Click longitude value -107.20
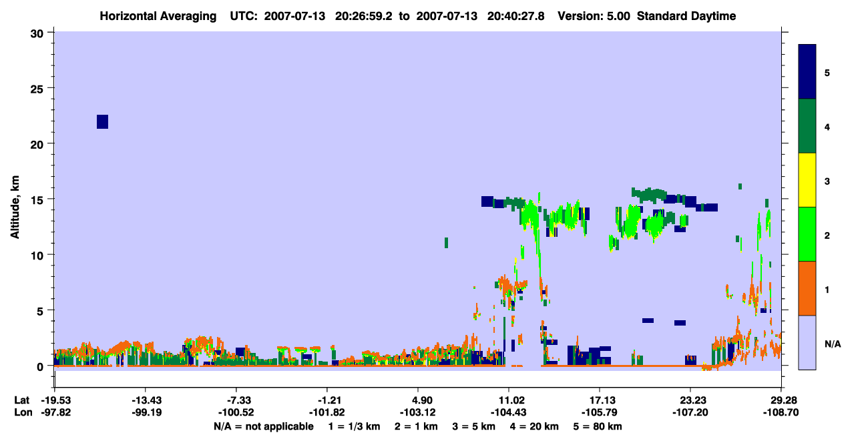Image resolution: width=868 pixels, height=445 pixels. coord(690,412)
